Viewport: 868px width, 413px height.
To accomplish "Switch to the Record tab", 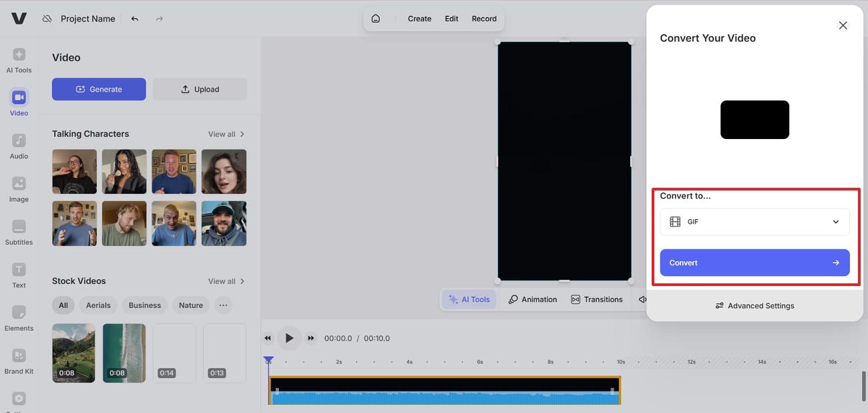I will (x=483, y=18).
